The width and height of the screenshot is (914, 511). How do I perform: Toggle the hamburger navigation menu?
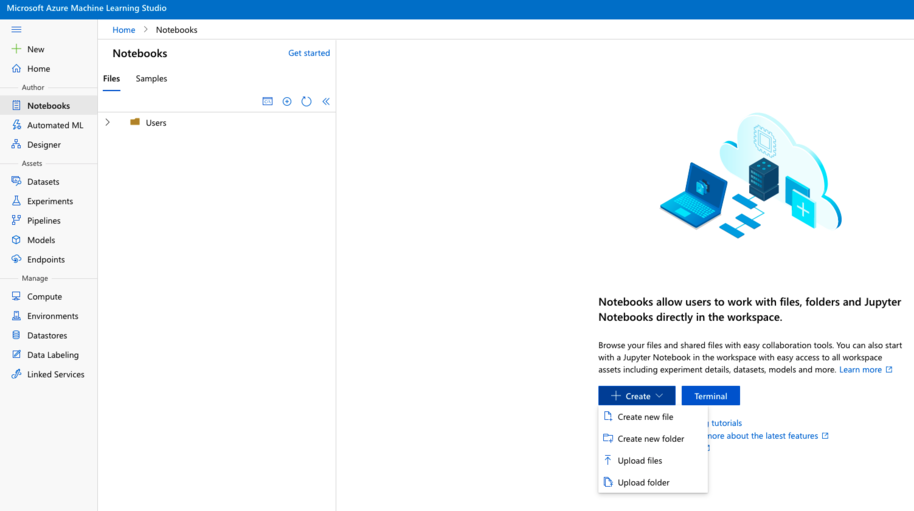tap(16, 29)
